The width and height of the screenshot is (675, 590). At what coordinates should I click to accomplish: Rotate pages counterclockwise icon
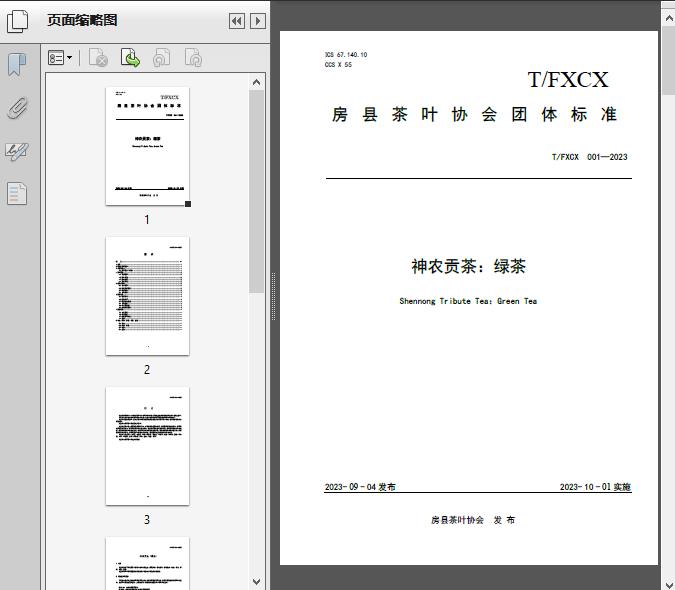point(161,58)
